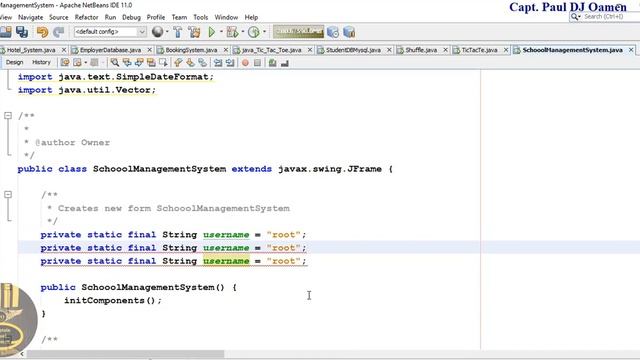Click Find Next Occurrence icon

point(139,62)
